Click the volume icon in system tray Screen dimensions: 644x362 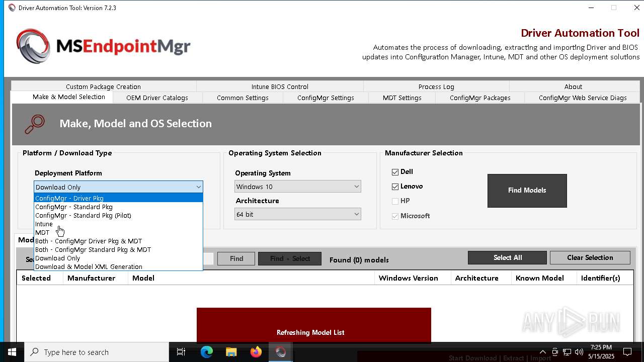(579, 352)
